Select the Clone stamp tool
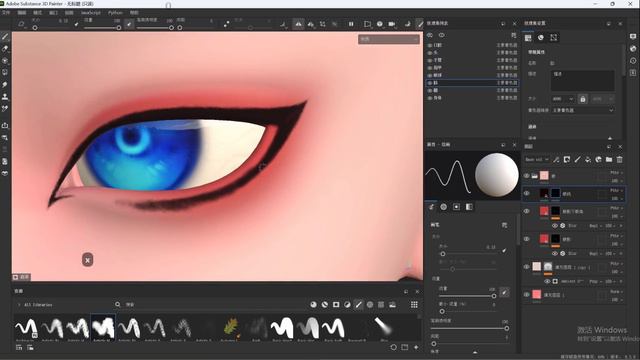Screen dimensions: 640x360 tap(5, 97)
